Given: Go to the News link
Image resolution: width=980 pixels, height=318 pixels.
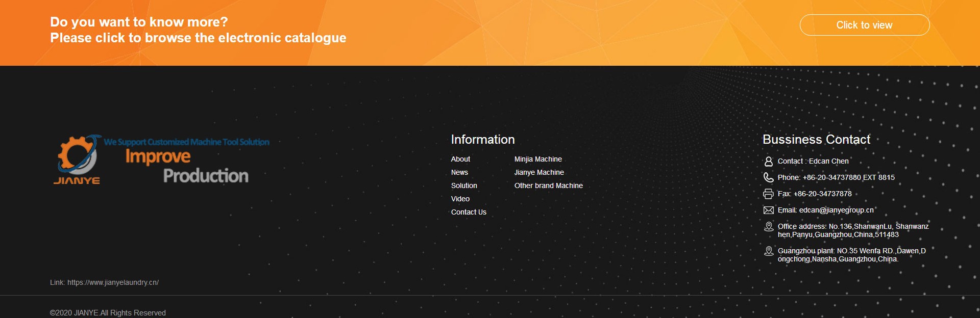Looking at the screenshot, I should 459,172.
